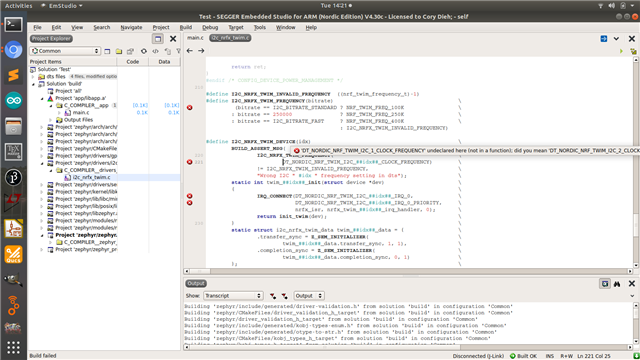
Task: Close the Project Explorer panel
Action: [x=173, y=39]
